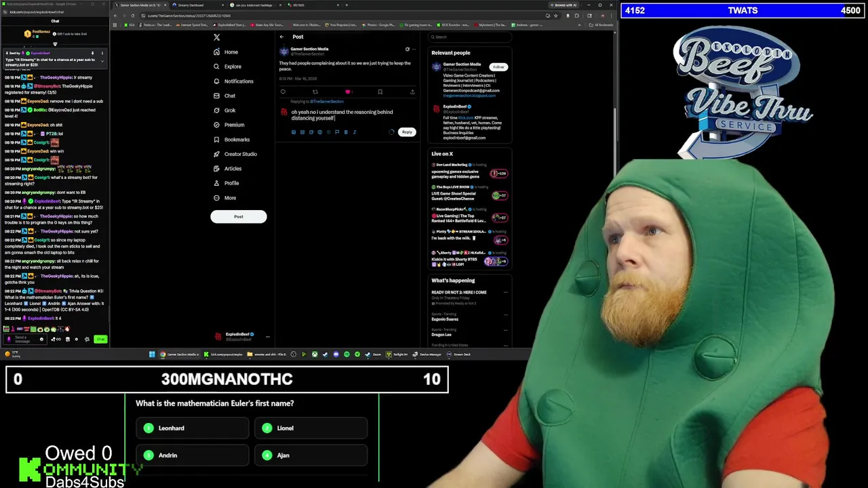Open Chat in the X sidebar
Screen dimensions: 868x488
[224, 96]
